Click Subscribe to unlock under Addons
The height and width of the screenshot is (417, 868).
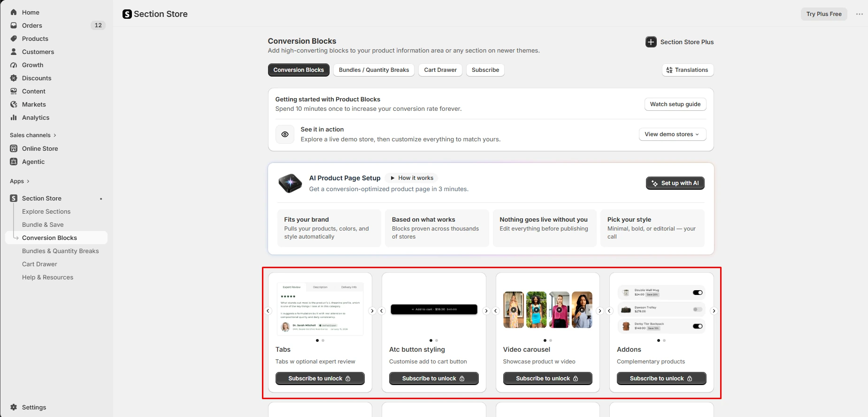click(661, 378)
